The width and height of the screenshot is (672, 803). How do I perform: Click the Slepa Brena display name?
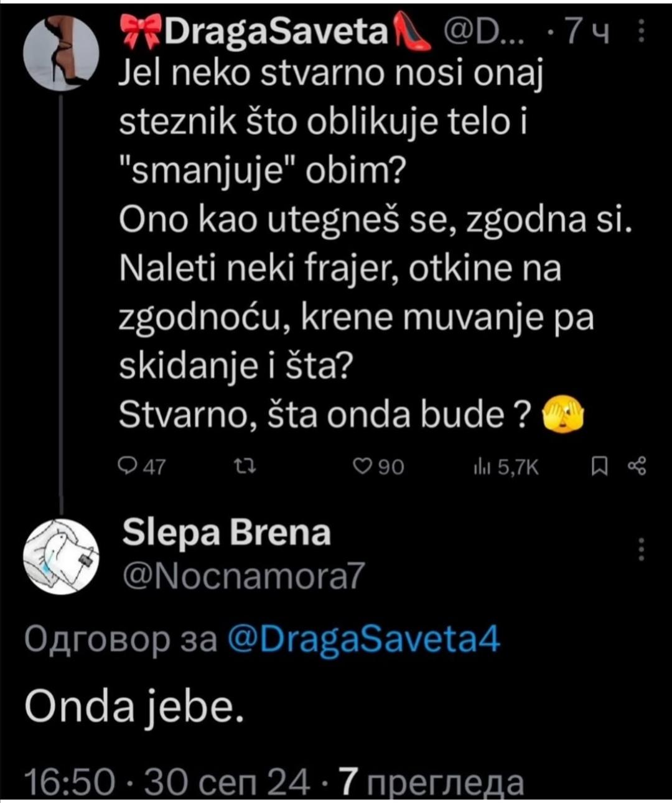(x=226, y=533)
